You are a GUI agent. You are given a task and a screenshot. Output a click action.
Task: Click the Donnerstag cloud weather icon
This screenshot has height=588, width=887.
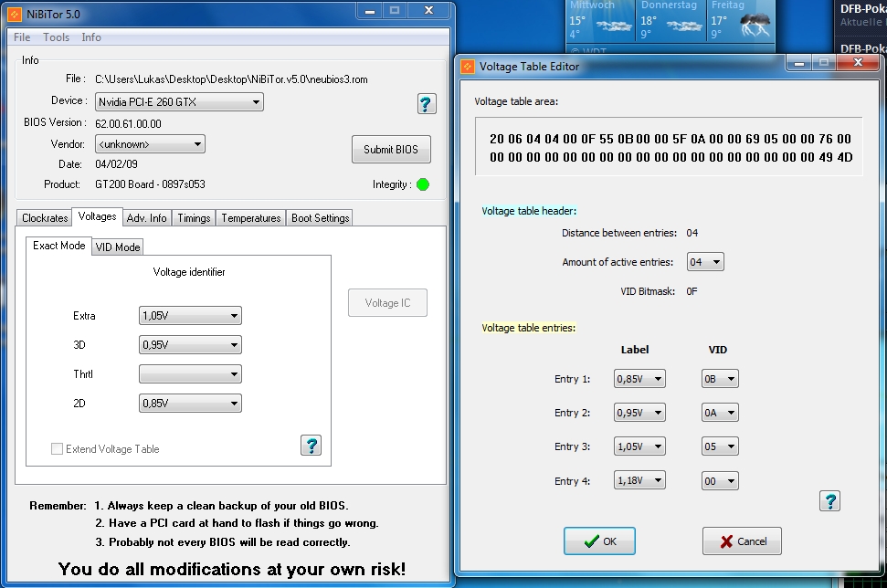pyautogui.click(x=684, y=25)
